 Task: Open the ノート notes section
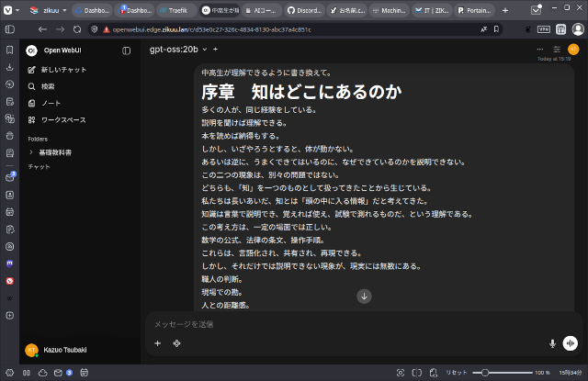click(x=49, y=103)
